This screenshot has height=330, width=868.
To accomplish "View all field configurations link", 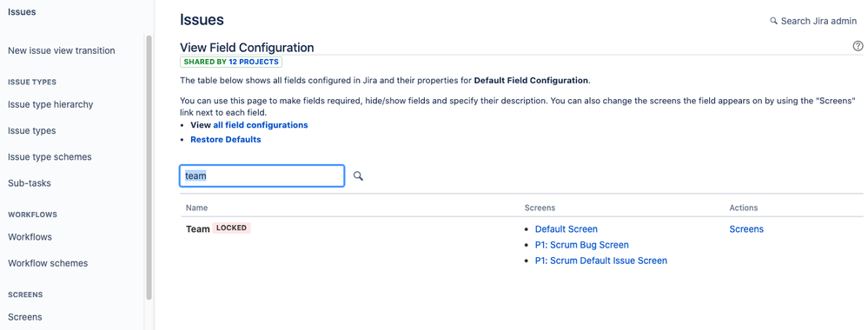I will coord(260,125).
